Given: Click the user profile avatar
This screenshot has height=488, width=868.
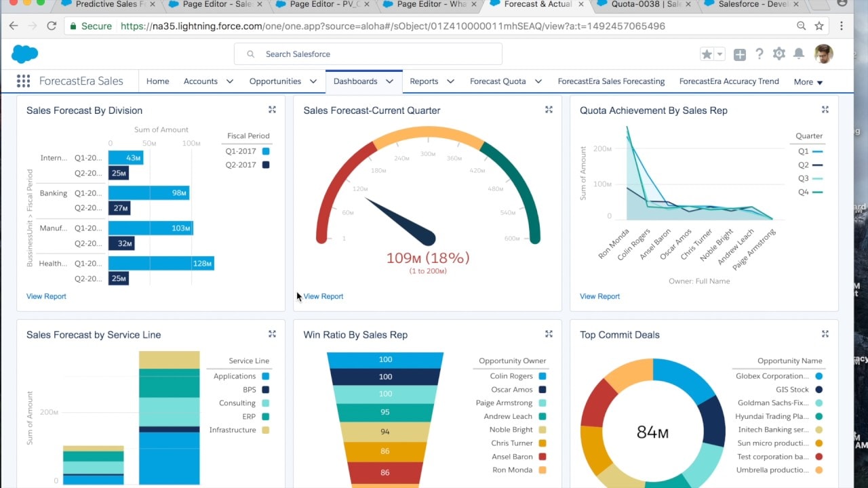Looking at the screenshot, I should tap(823, 54).
